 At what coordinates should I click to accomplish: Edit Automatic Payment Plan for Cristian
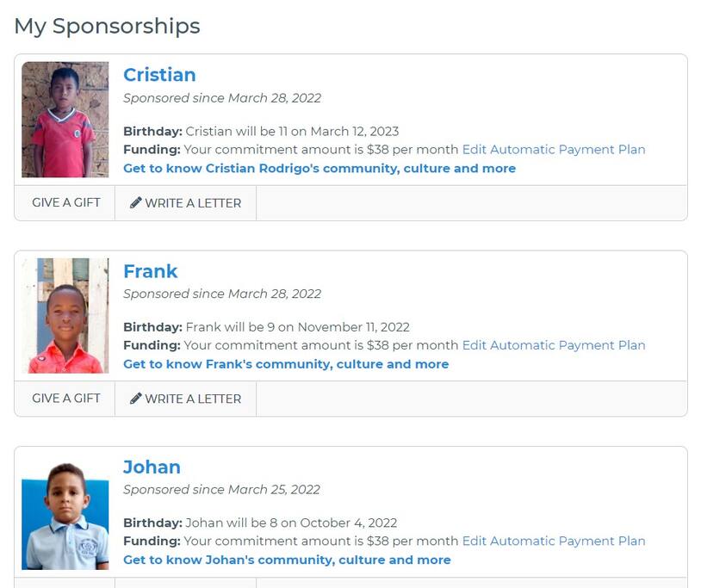554,150
